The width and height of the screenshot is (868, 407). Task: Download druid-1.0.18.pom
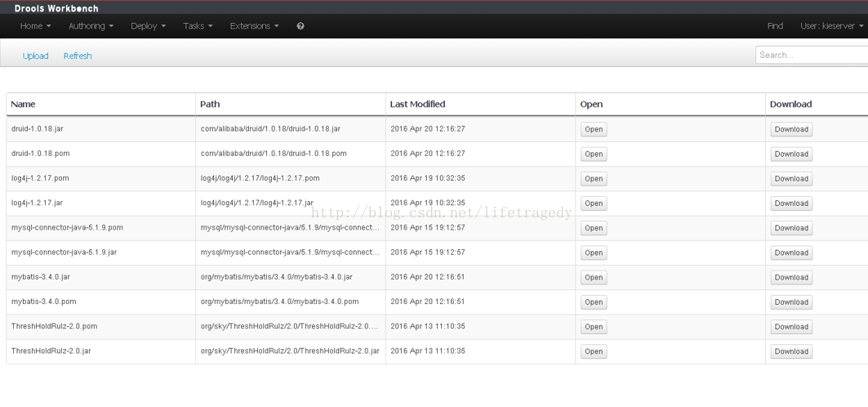pos(791,154)
